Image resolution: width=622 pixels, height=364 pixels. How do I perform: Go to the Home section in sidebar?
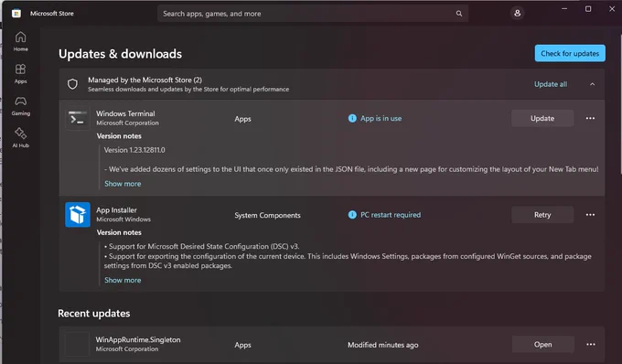click(x=21, y=41)
